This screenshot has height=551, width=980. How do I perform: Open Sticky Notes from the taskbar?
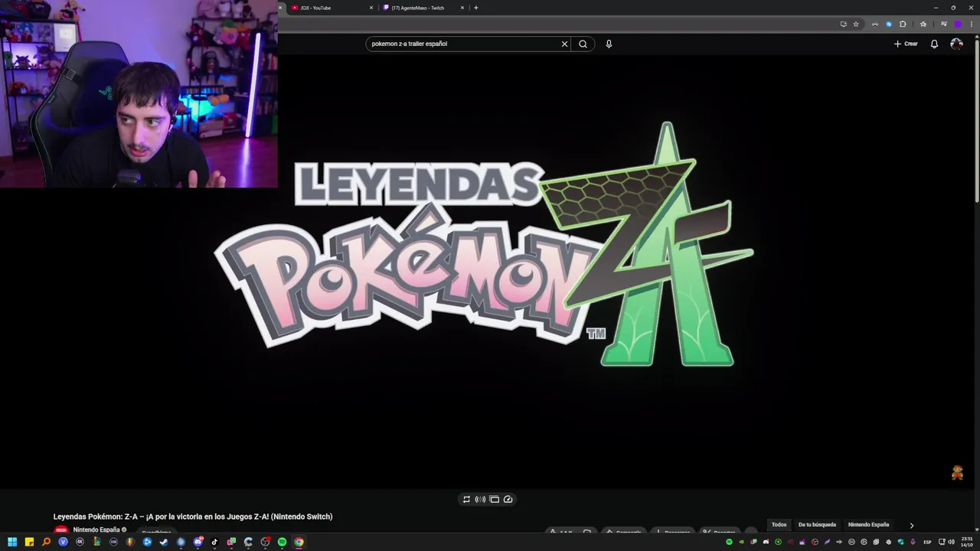29,542
